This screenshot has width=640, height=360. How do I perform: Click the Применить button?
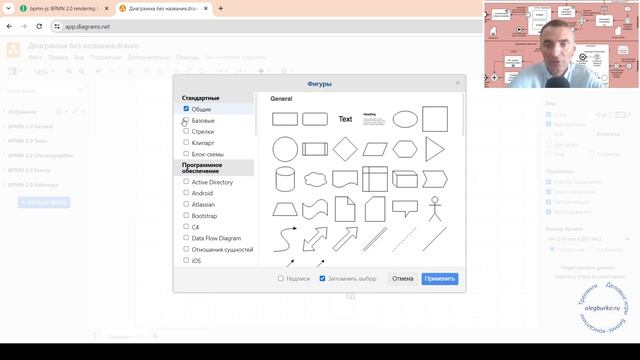coord(440,279)
